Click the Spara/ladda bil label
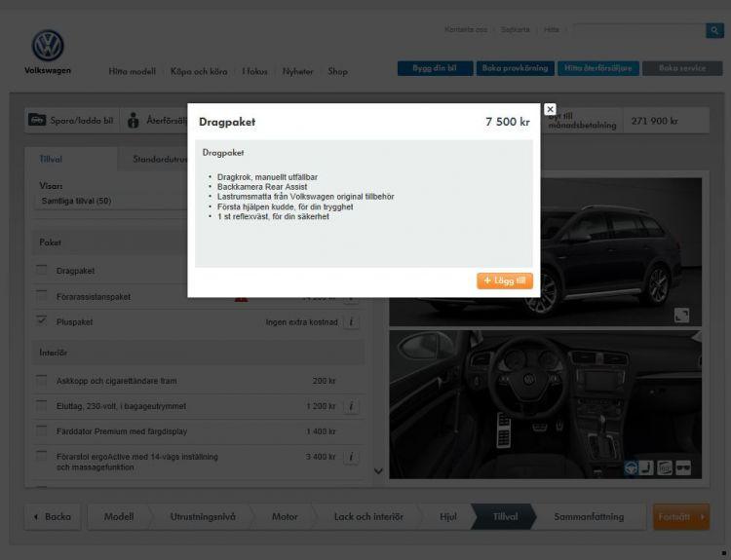 (82, 120)
